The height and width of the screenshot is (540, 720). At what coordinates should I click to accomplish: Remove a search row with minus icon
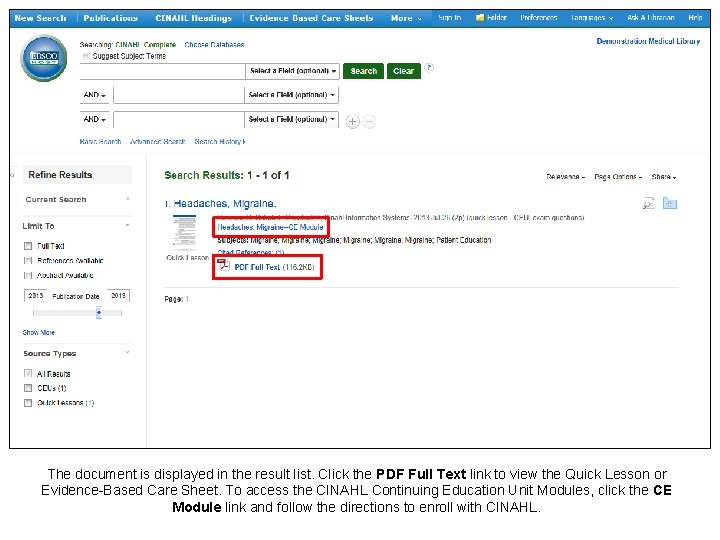coord(369,122)
